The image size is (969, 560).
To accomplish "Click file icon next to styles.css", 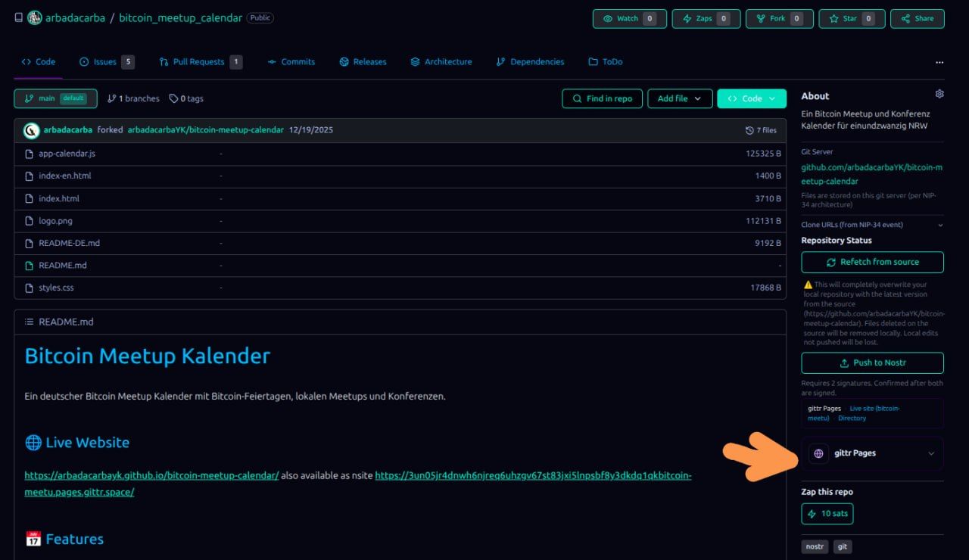I will (30, 288).
